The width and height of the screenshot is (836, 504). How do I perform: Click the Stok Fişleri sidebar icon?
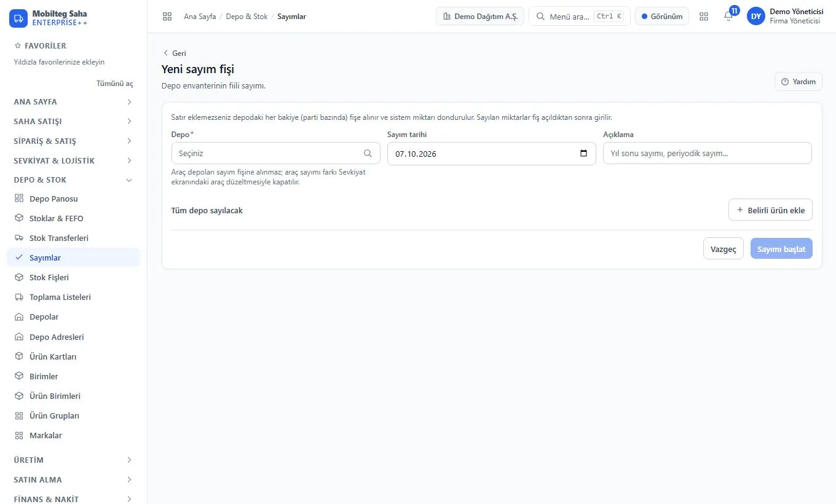19,277
